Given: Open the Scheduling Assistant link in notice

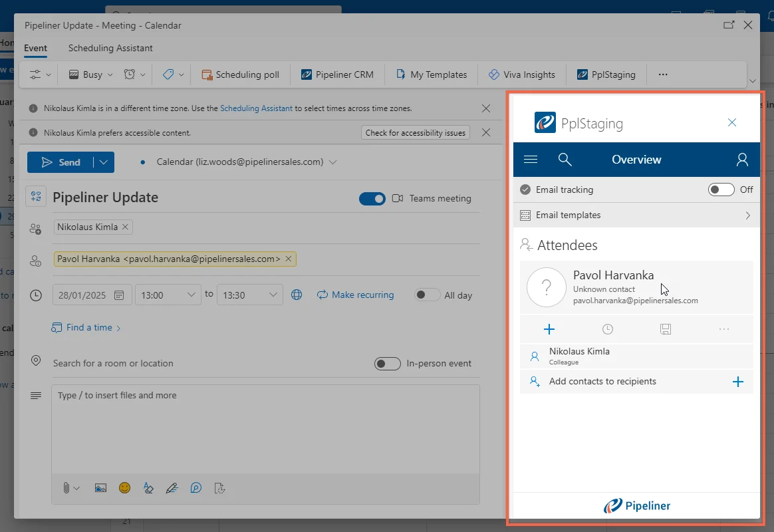Looking at the screenshot, I should (256, 108).
